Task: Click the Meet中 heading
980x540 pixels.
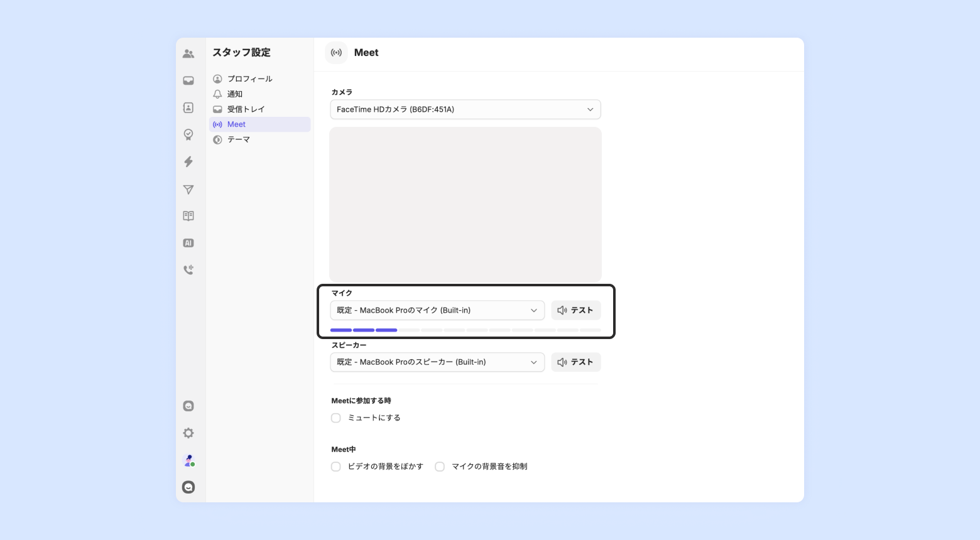Action: pos(344,450)
